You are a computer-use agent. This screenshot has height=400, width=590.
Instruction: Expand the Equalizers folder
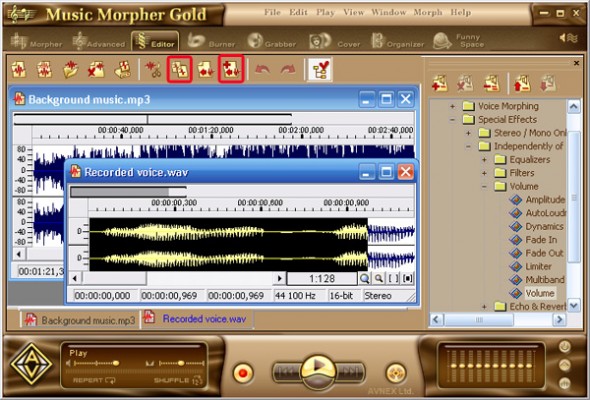coord(484,160)
